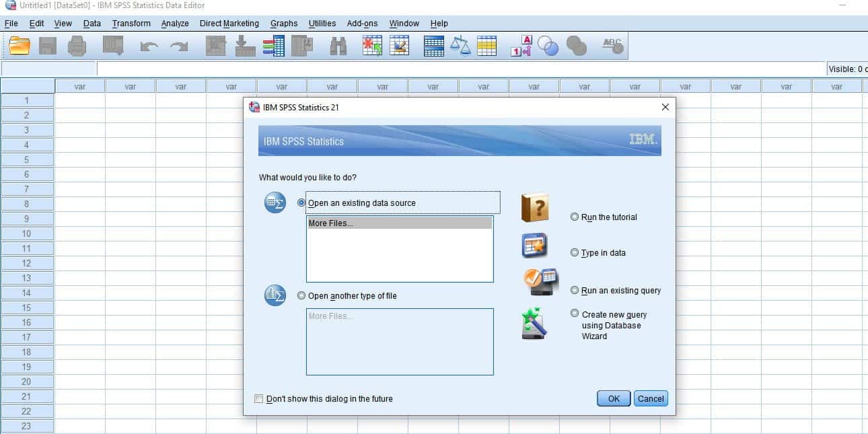Open the Analyze menu

click(175, 23)
